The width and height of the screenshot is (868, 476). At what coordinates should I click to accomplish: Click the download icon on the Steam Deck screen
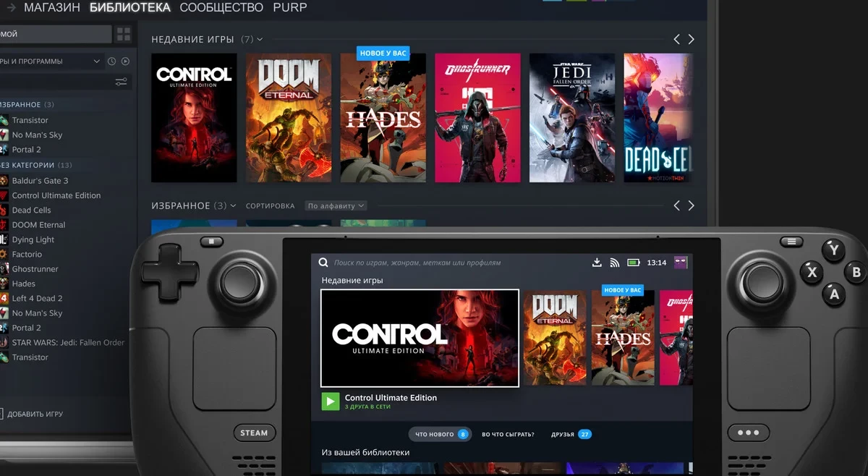(x=597, y=262)
